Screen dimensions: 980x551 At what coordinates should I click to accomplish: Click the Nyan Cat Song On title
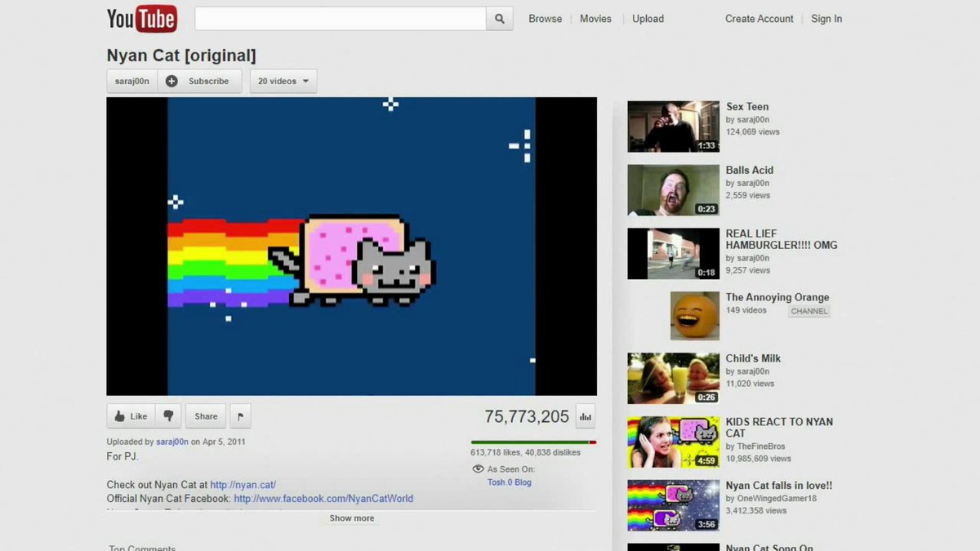769,548
